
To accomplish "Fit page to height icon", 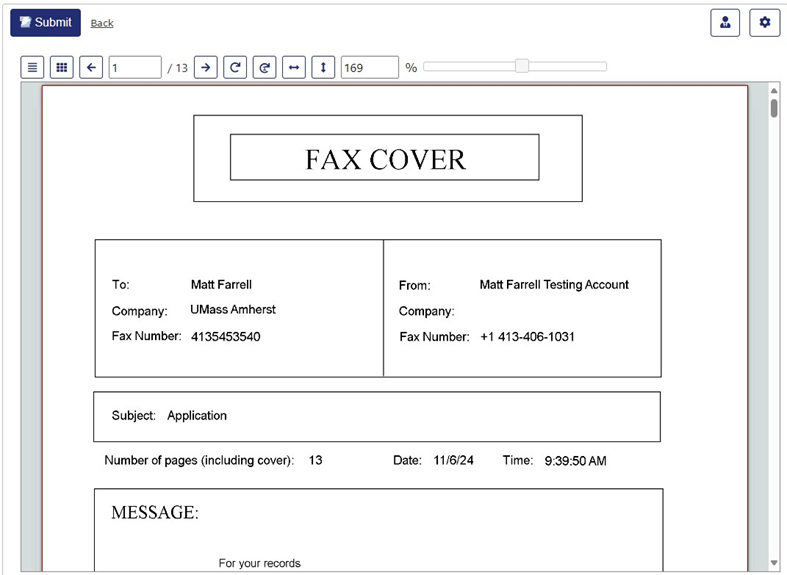I will click(323, 67).
